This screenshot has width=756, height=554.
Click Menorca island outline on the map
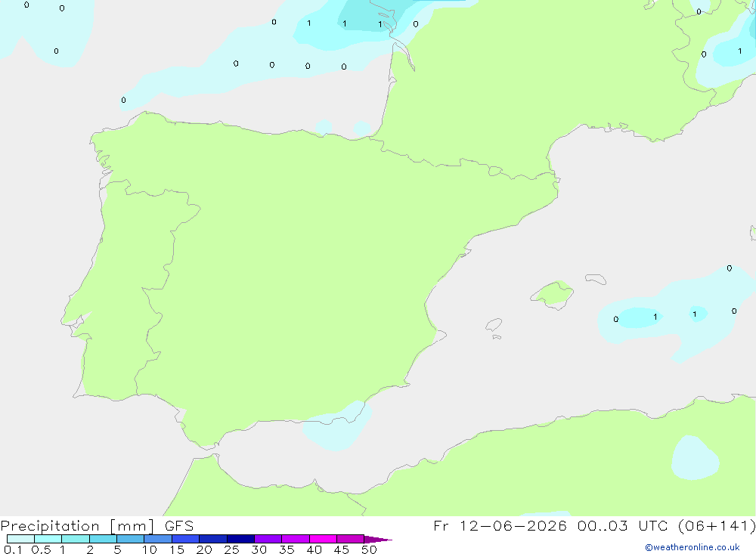pyautogui.click(x=596, y=279)
